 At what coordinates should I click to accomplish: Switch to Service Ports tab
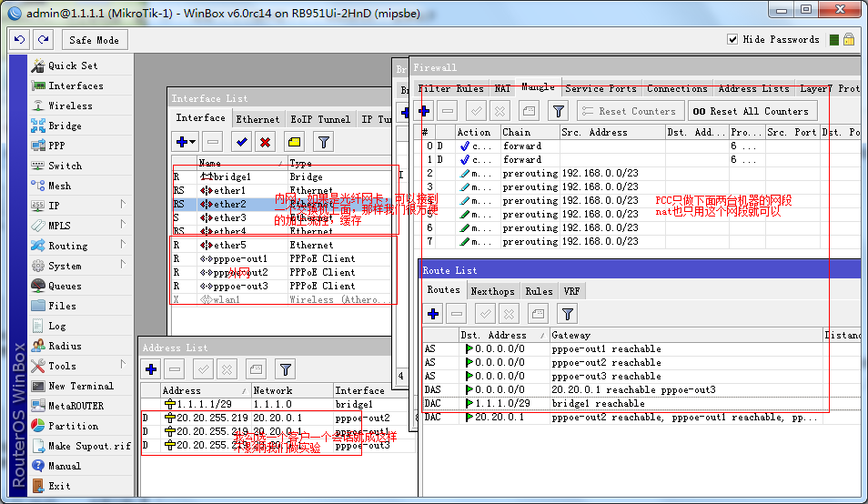601,88
